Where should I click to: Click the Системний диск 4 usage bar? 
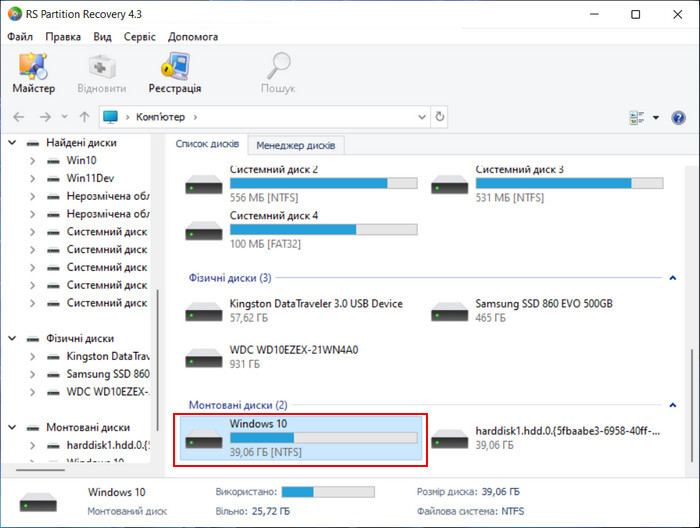[x=324, y=229]
